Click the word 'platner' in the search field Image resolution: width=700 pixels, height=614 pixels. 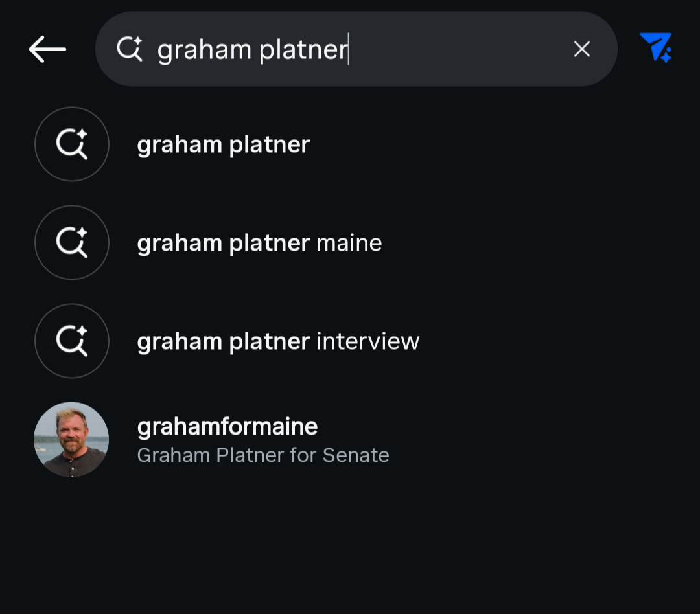point(303,50)
